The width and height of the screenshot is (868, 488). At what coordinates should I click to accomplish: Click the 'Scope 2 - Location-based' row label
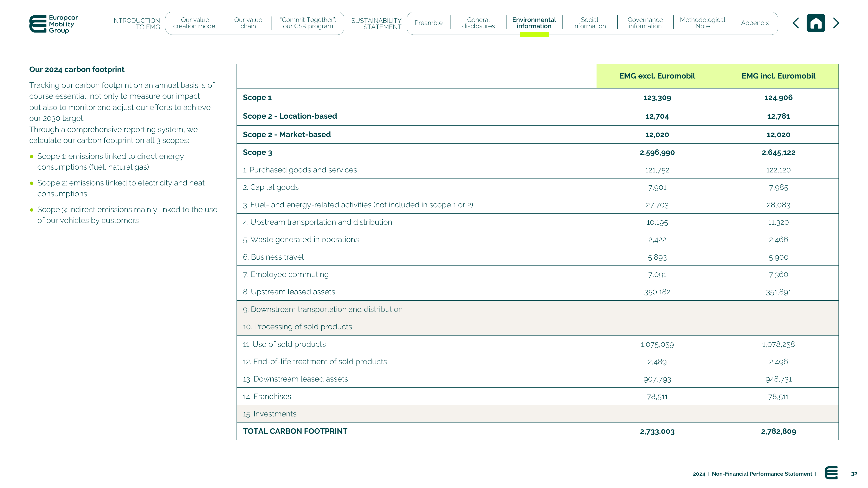pos(290,116)
